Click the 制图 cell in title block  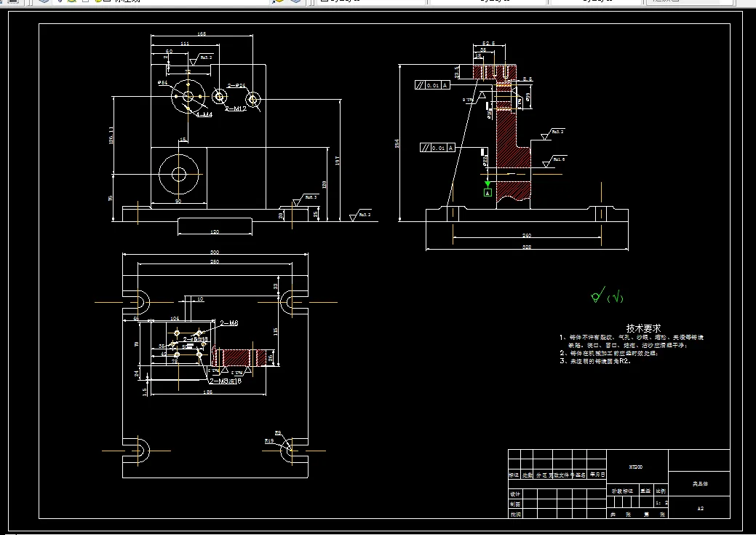(x=515, y=504)
